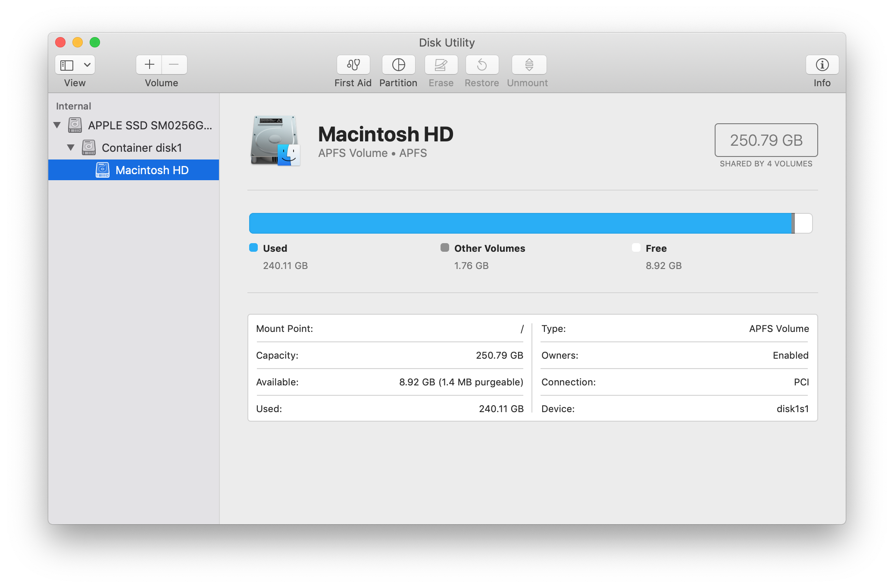This screenshot has height=588, width=894.
Task: Select the Internal section header
Action: (x=74, y=106)
